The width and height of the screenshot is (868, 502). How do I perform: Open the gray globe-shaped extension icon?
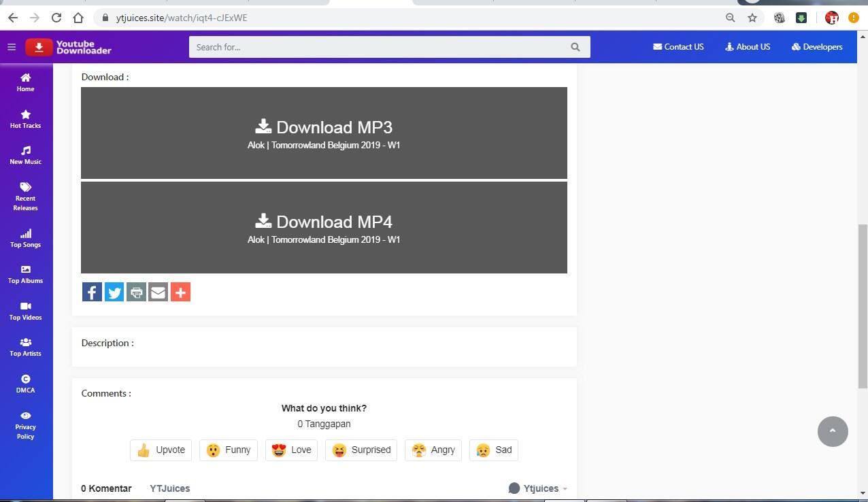tap(780, 18)
